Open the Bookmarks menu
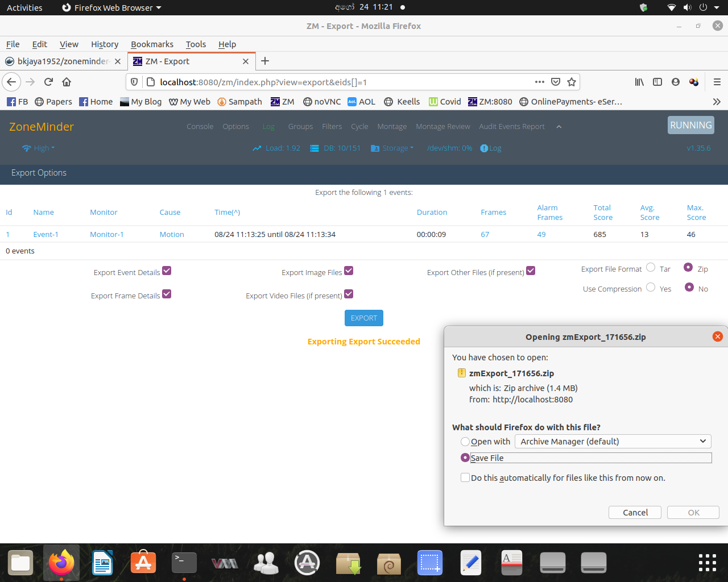The image size is (728, 582). 152,44
